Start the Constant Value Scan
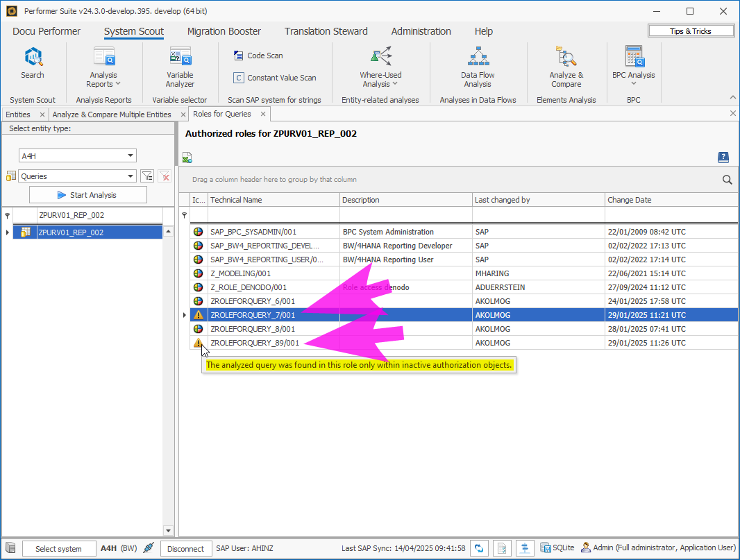 pos(239,78)
